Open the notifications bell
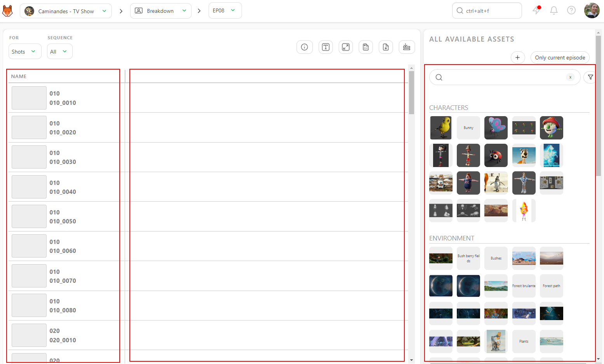Image resolution: width=604 pixels, height=364 pixels. point(554,10)
